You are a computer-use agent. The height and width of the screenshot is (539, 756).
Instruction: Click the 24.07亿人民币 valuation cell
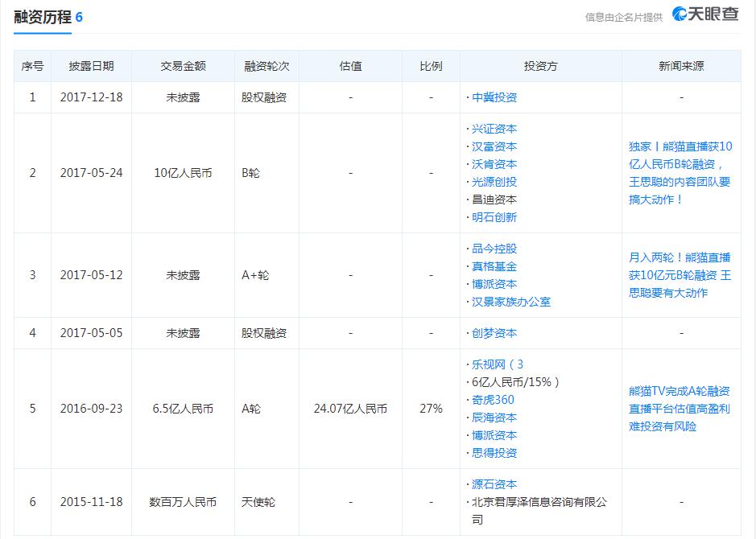coord(350,409)
